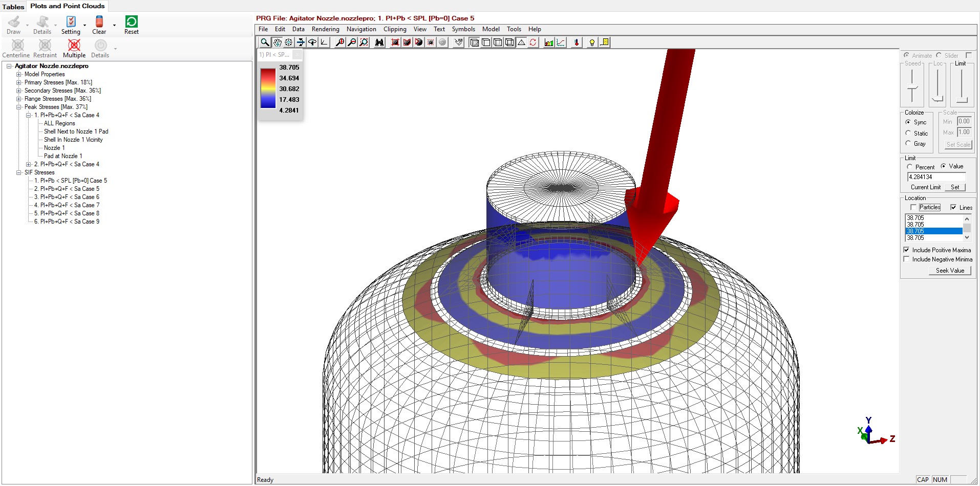
Task: Open the Setting dropdown arrow
Action: pos(85,25)
